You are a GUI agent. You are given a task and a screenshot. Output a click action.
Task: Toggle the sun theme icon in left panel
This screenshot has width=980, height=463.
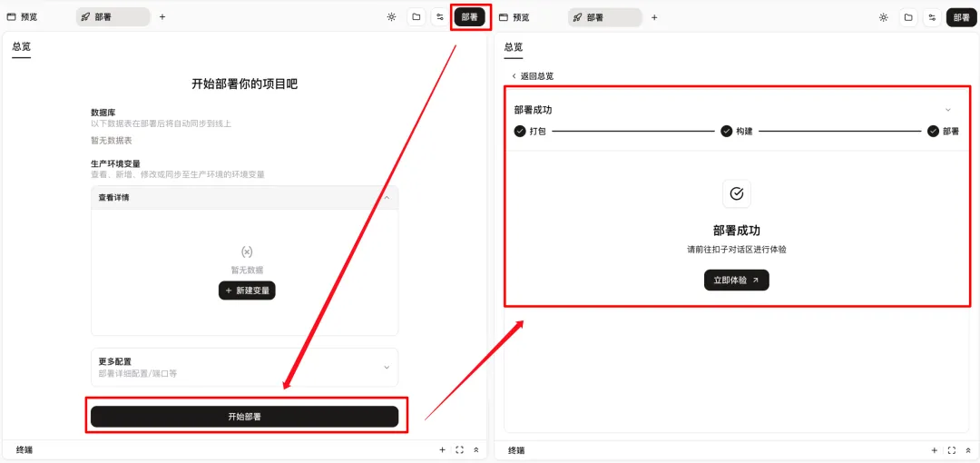click(x=391, y=17)
